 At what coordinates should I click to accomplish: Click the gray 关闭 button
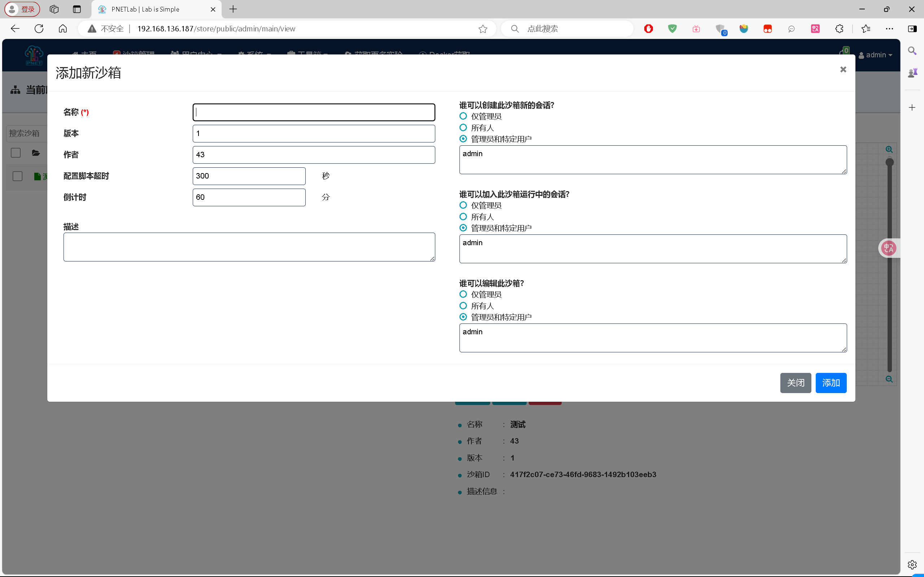pyautogui.click(x=796, y=383)
